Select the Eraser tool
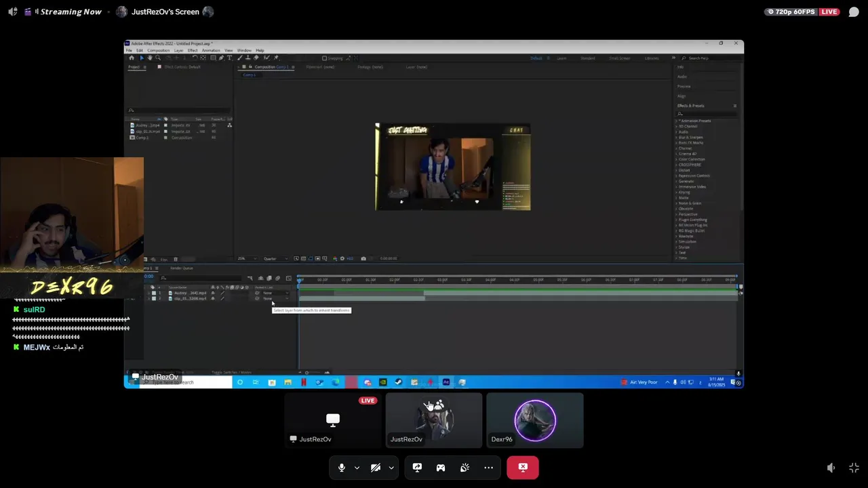Image resolution: width=868 pixels, height=488 pixels. (256, 58)
